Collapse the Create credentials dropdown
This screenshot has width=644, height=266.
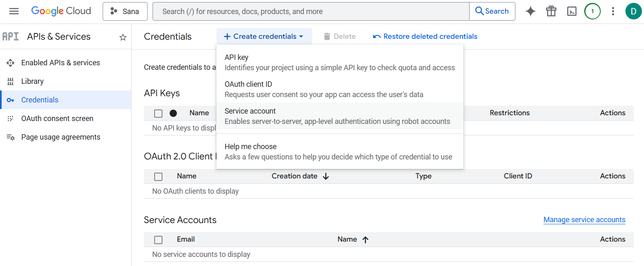264,36
